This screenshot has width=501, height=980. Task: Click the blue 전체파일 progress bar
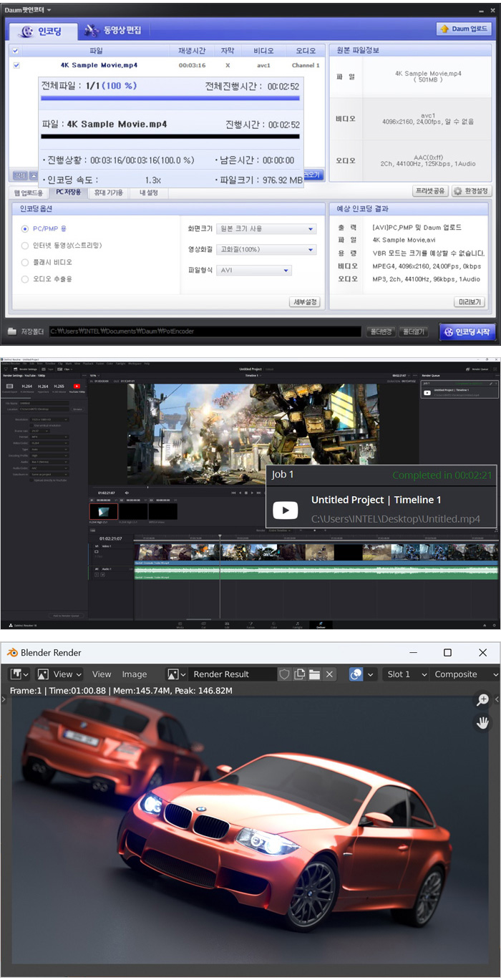coord(170,98)
